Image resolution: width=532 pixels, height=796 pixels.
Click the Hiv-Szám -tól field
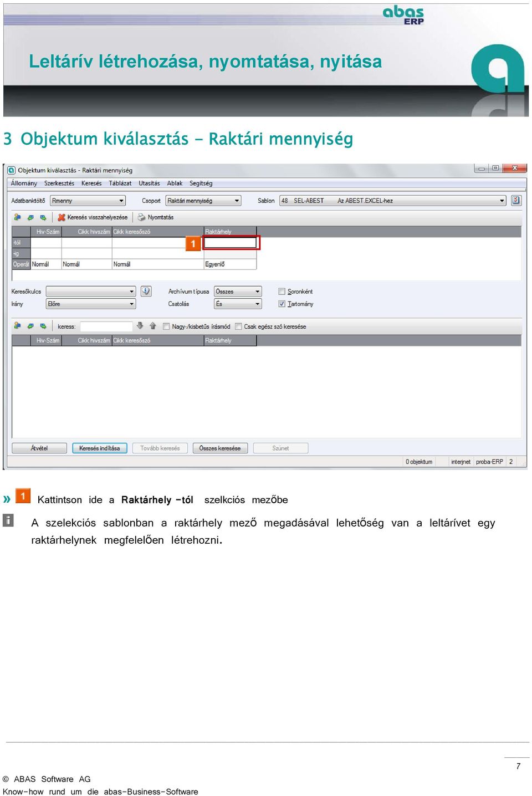(45, 242)
